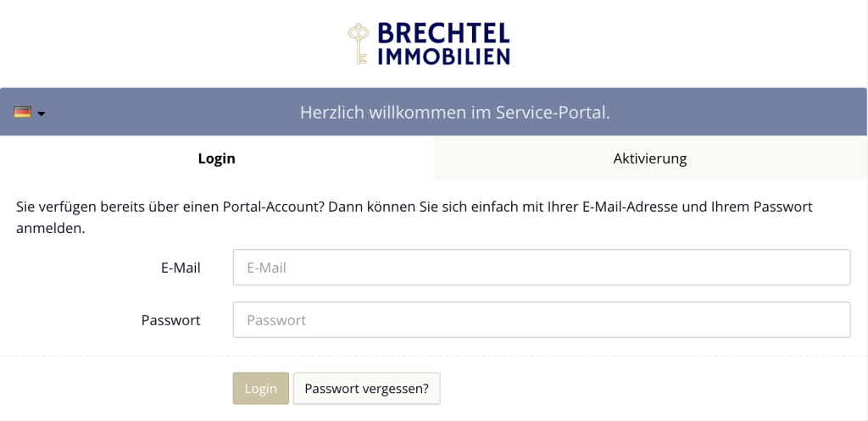Open the language dropdown arrow beside the flag
The image size is (868, 421).
(41, 114)
